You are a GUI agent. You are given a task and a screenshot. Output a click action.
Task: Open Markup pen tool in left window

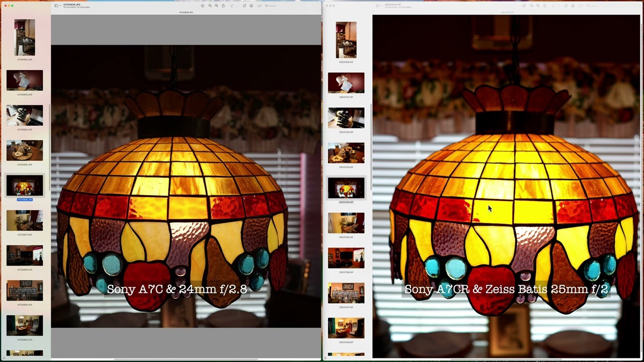pos(231,6)
